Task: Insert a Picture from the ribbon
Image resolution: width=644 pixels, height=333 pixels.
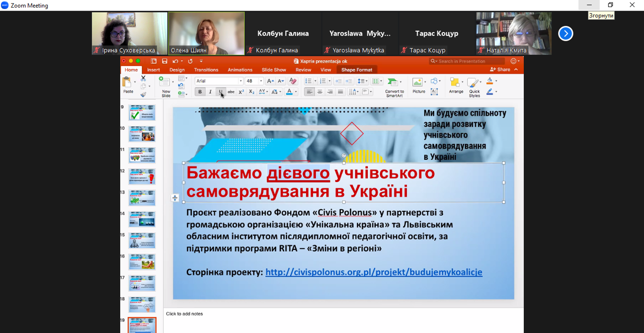Action: click(418, 83)
